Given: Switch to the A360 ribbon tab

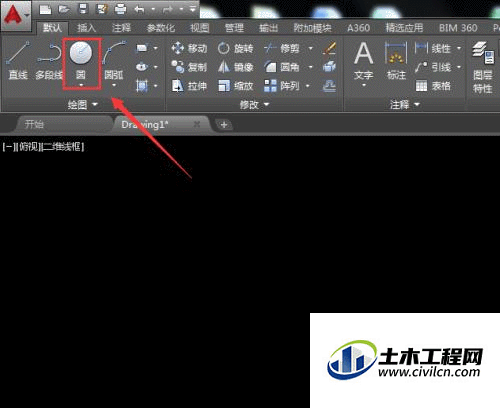Looking at the screenshot, I should click(359, 28).
